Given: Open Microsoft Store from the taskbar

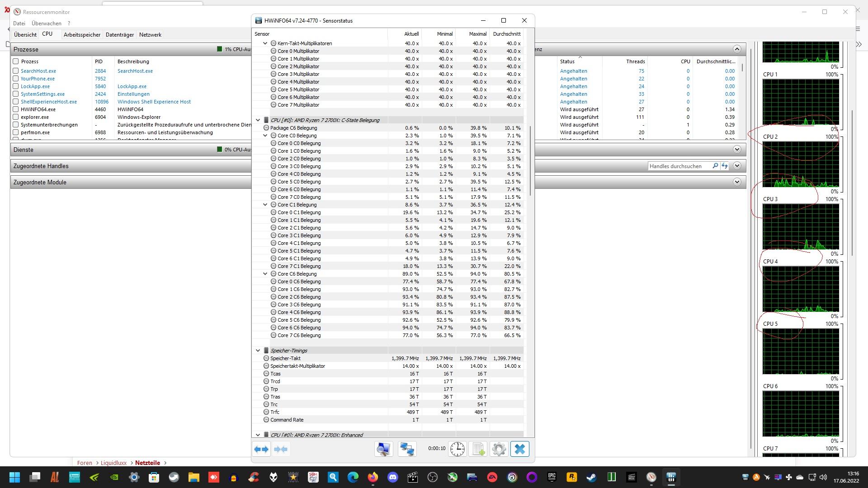Looking at the screenshot, I should click(154, 477).
